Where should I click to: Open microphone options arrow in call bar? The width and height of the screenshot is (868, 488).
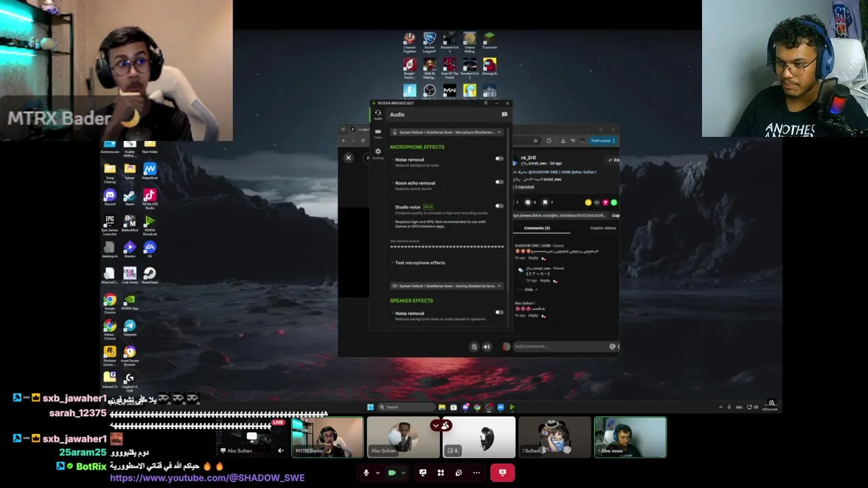point(377,472)
